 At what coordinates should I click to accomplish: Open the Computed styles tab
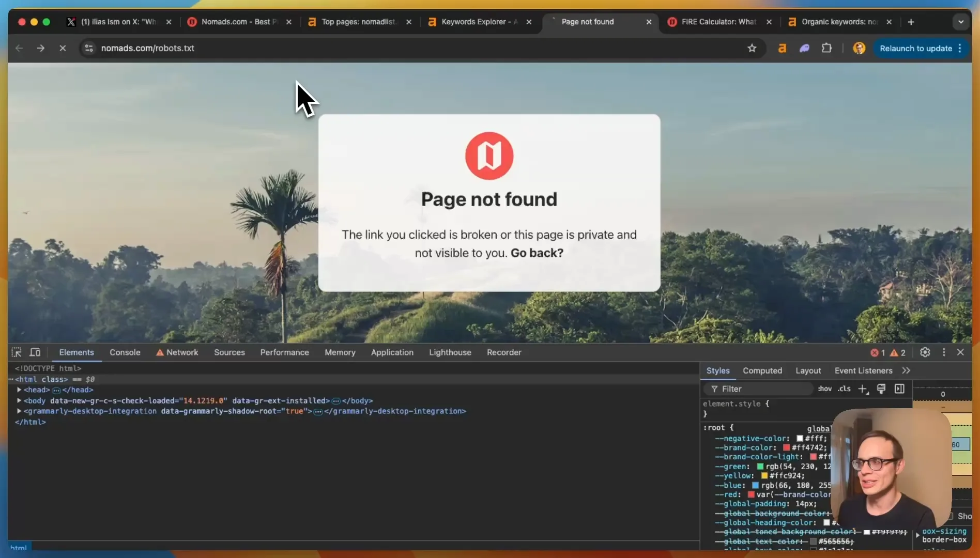[x=762, y=370]
